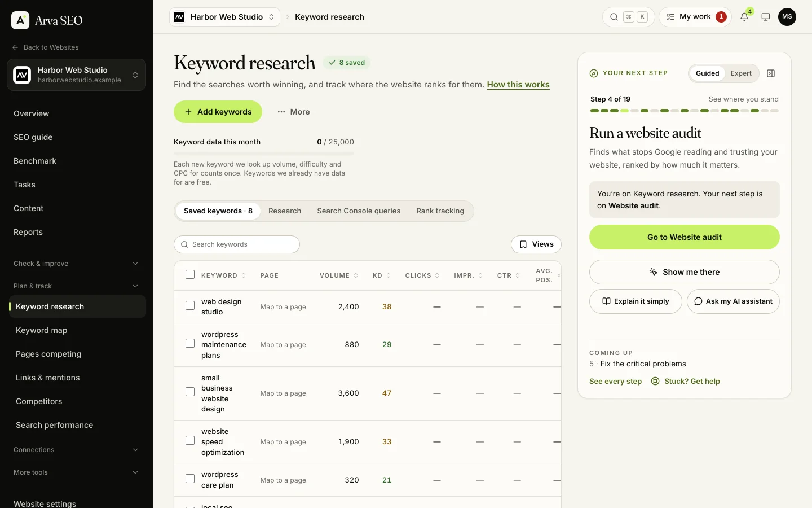Open the notifications bell
This screenshot has height=508, width=812.
click(744, 17)
